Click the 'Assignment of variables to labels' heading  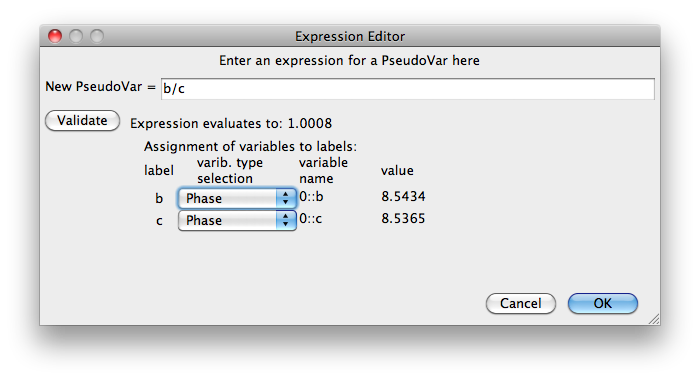[x=250, y=146]
